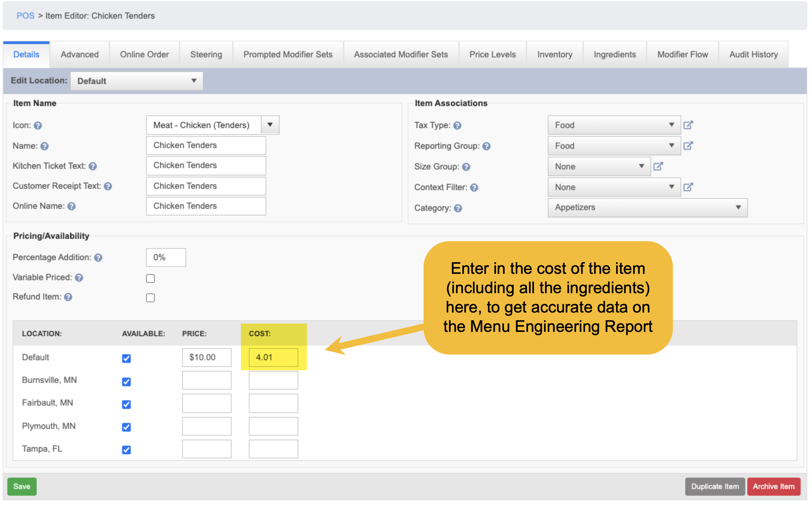Click the Default cost field

pyautogui.click(x=273, y=358)
